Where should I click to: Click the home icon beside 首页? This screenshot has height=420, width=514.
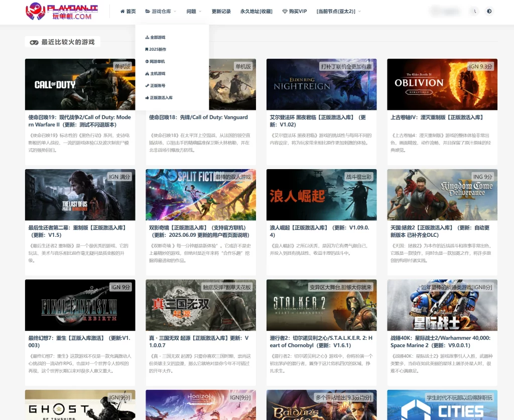pyautogui.click(x=122, y=12)
